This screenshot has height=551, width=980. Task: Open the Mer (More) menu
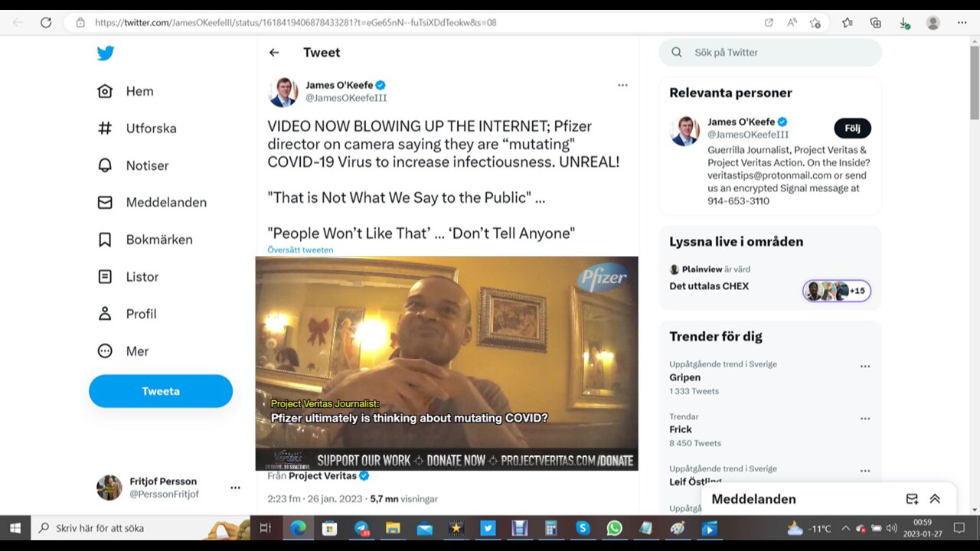[123, 351]
